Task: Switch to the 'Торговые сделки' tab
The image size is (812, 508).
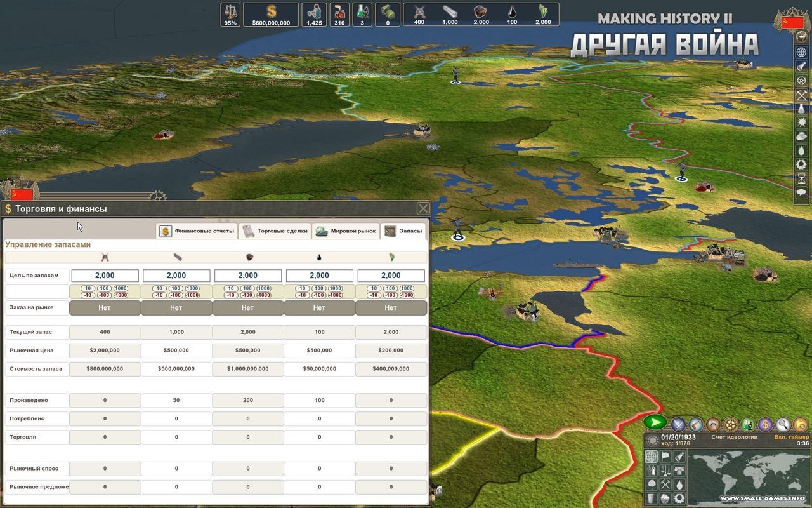Action: (x=275, y=231)
